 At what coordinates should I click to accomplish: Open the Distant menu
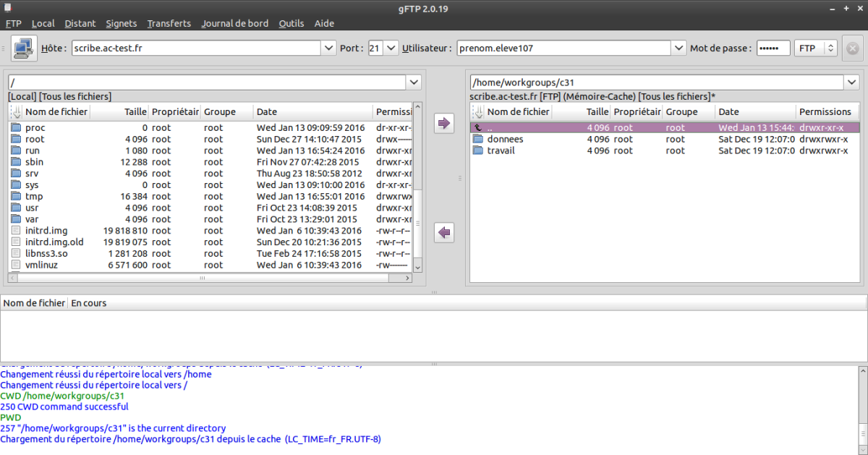coord(80,23)
